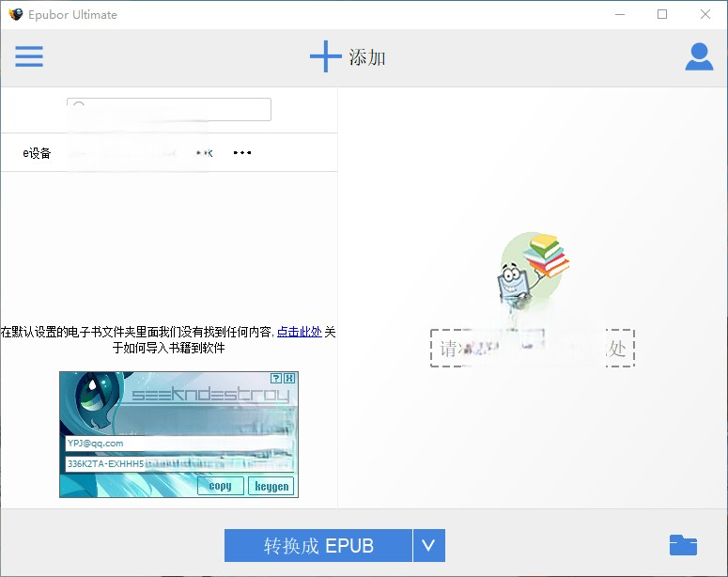Click the keygen button
The image size is (728, 577).
pyautogui.click(x=271, y=486)
